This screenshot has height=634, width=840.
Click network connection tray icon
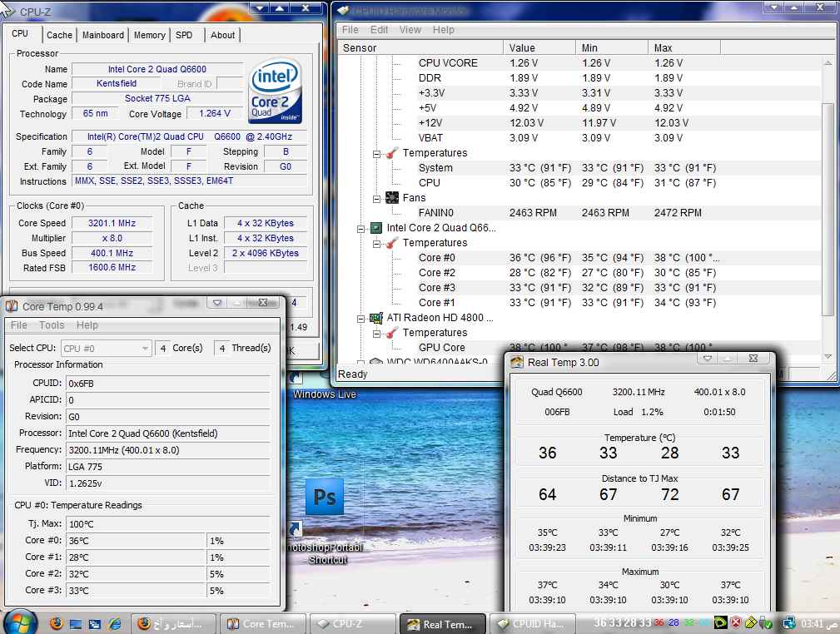point(789,622)
